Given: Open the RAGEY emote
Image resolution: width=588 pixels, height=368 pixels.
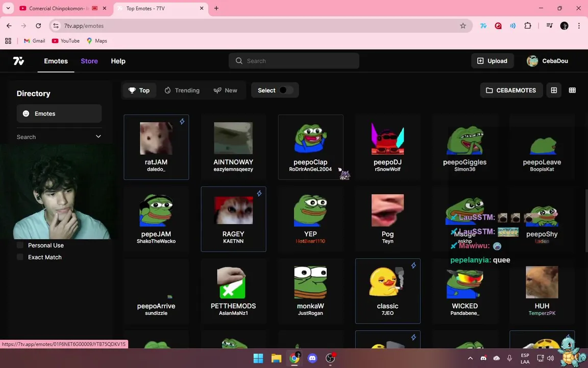Looking at the screenshot, I should click(x=233, y=219).
